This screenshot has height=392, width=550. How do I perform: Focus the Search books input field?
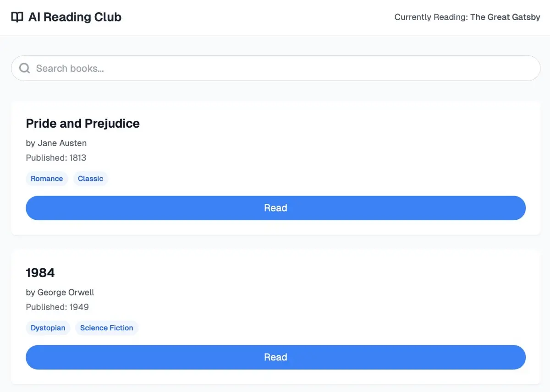[x=275, y=68]
